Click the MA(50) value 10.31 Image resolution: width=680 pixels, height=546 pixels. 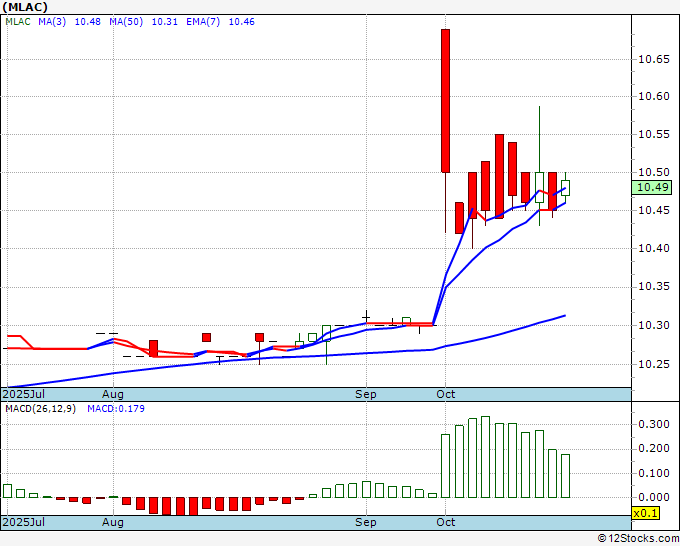pos(164,22)
